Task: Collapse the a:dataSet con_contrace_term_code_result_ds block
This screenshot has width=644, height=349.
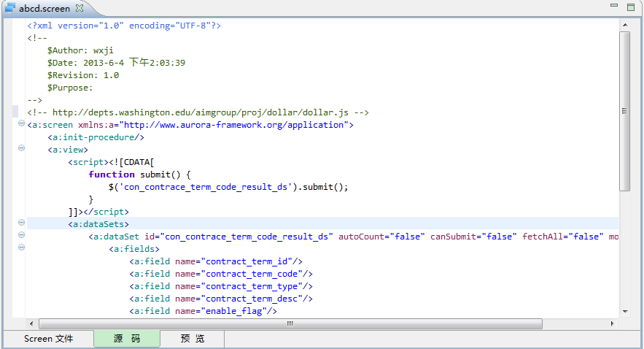Action: point(21,236)
